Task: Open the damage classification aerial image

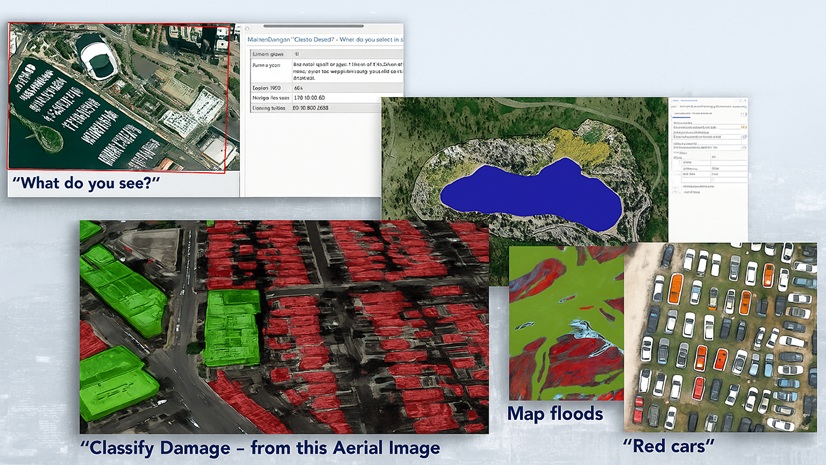Action: pyautogui.click(x=284, y=327)
